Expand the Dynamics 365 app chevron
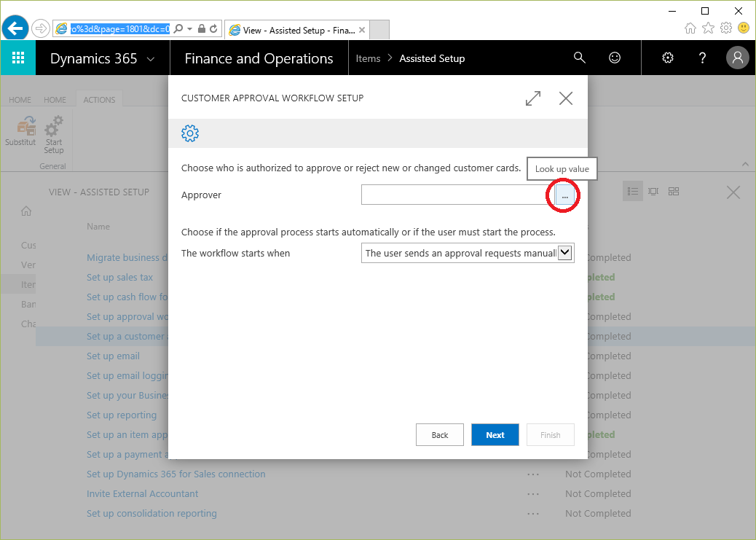Image resolution: width=756 pixels, height=540 pixels. click(x=151, y=59)
